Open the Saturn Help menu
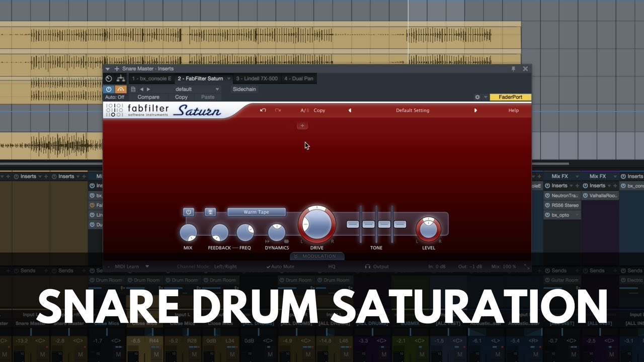644x362 pixels. (513, 110)
